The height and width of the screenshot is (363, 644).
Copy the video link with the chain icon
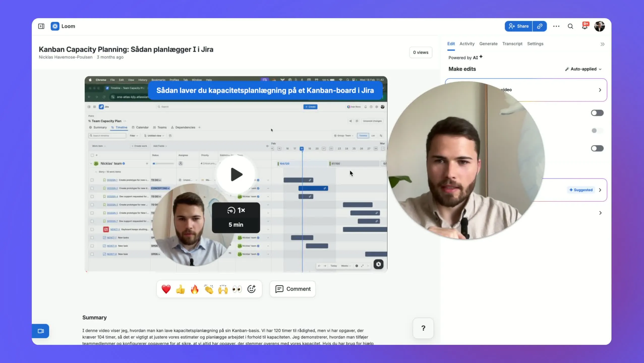pos(540,26)
